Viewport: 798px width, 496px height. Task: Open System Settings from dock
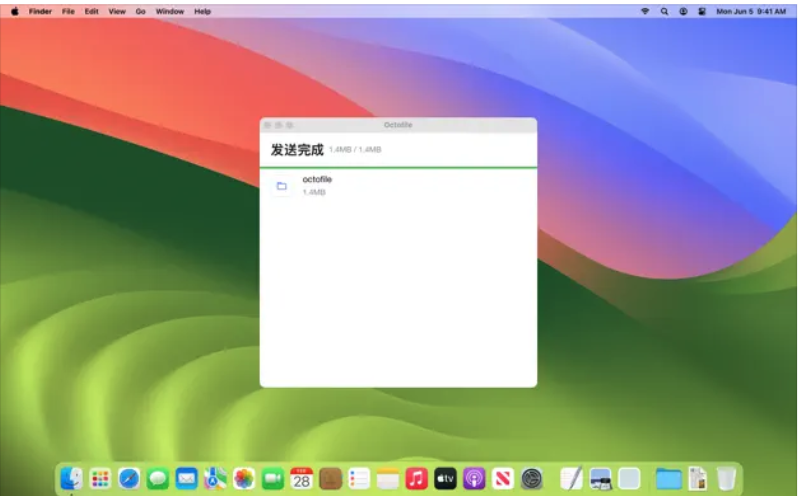[x=532, y=478]
